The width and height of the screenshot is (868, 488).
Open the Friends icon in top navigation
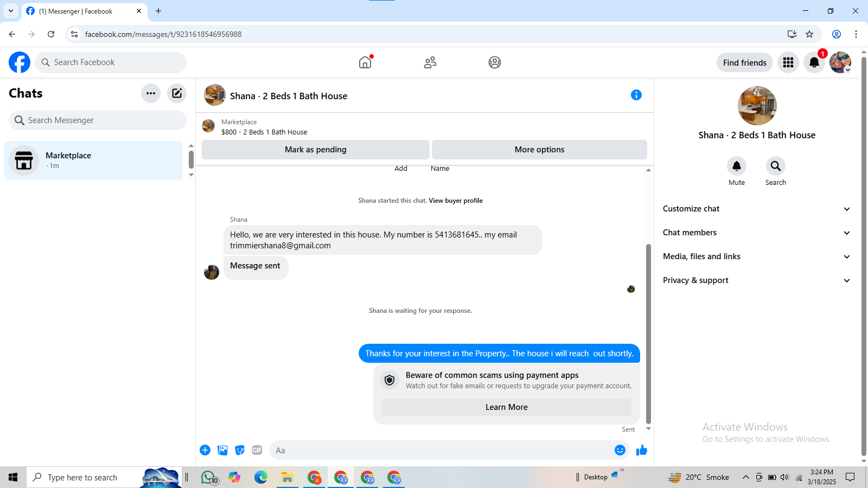430,62
